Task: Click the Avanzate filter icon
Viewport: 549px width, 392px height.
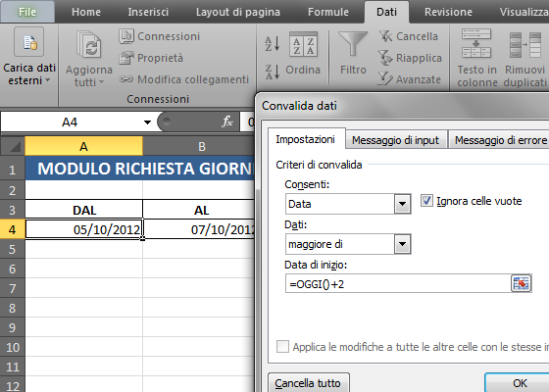Action: 385,78
